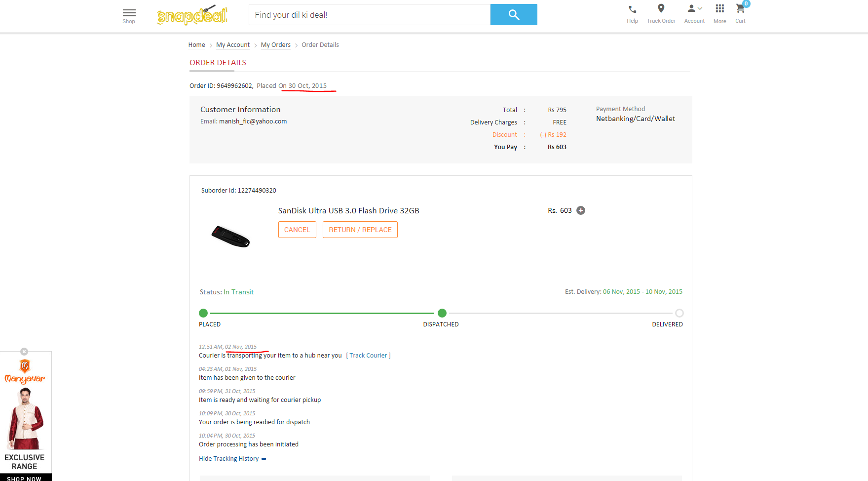The height and width of the screenshot is (481, 868).
Task: Open the Shop hamburger menu
Action: tap(129, 16)
